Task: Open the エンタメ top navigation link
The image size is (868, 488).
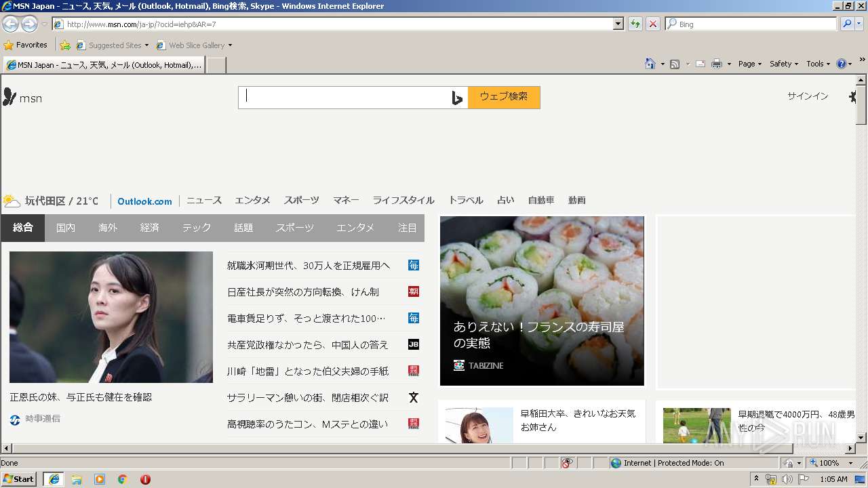Action: click(x=252, y=201)
